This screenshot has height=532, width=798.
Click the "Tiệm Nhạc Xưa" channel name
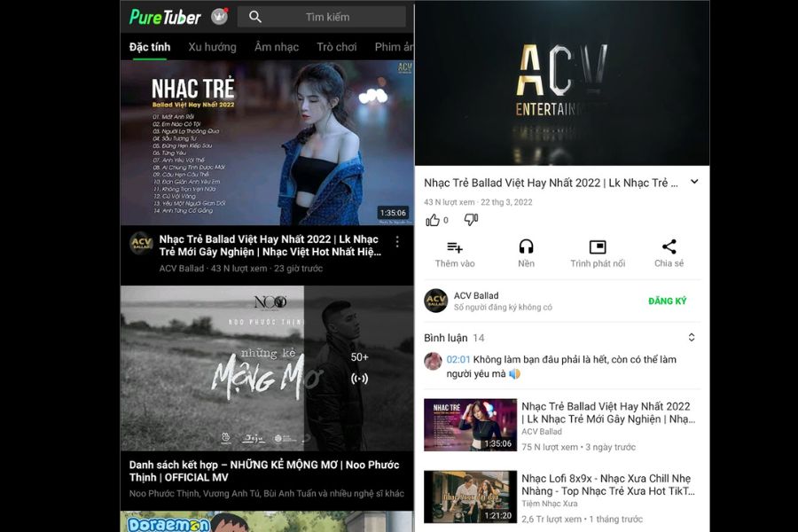coord(549,504)
